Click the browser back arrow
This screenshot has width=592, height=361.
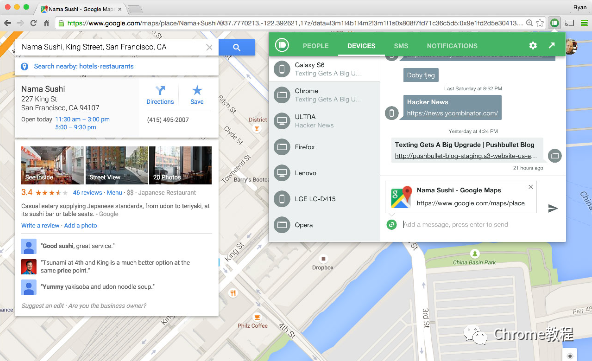click(7, 23)
